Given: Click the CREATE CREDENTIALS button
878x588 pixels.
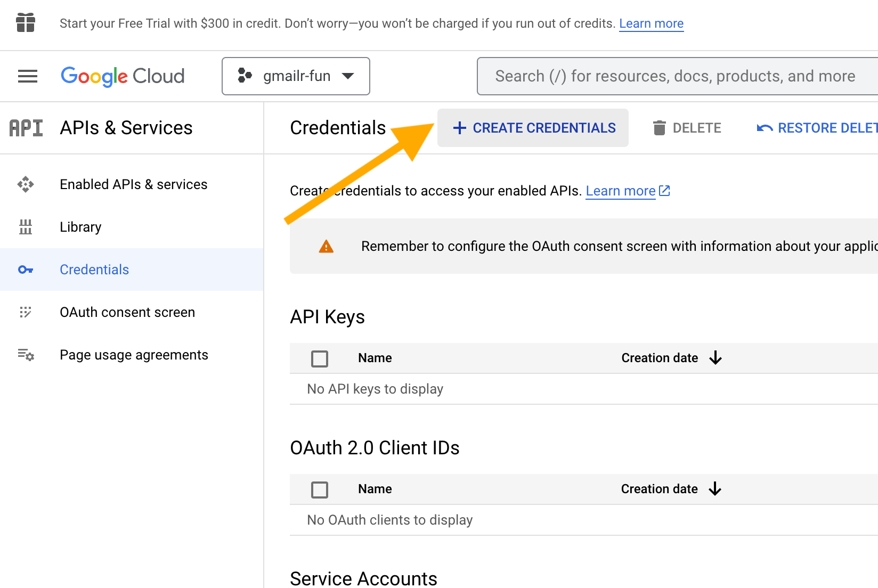Looking at the screenshot, I should tap(532, 128).
